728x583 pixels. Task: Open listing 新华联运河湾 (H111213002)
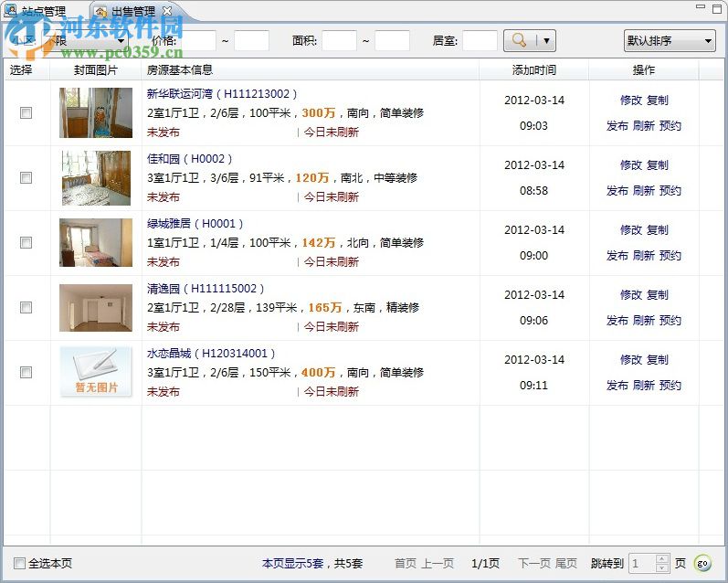point(221,94)
